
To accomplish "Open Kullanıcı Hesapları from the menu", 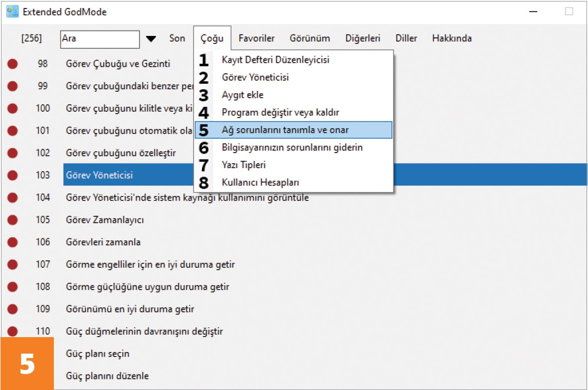I will pos(294,183).
